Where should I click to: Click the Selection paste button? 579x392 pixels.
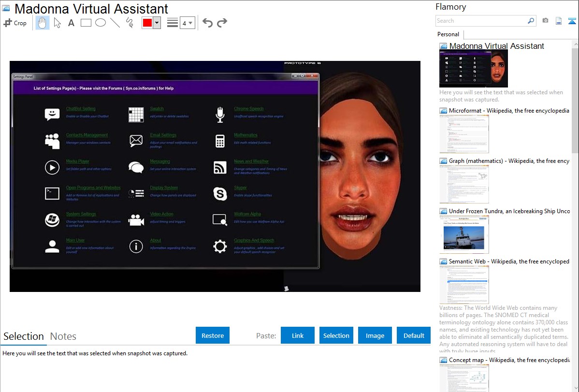[x=336, y=335]
